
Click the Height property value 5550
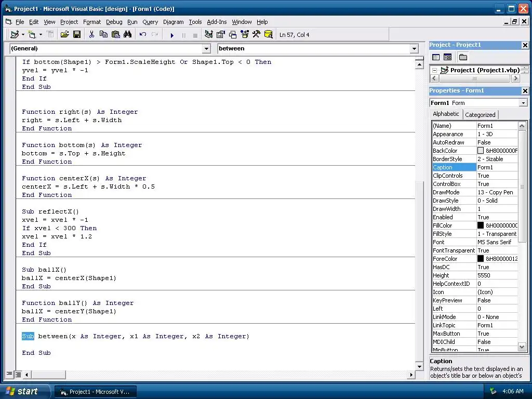click(484, 275)
